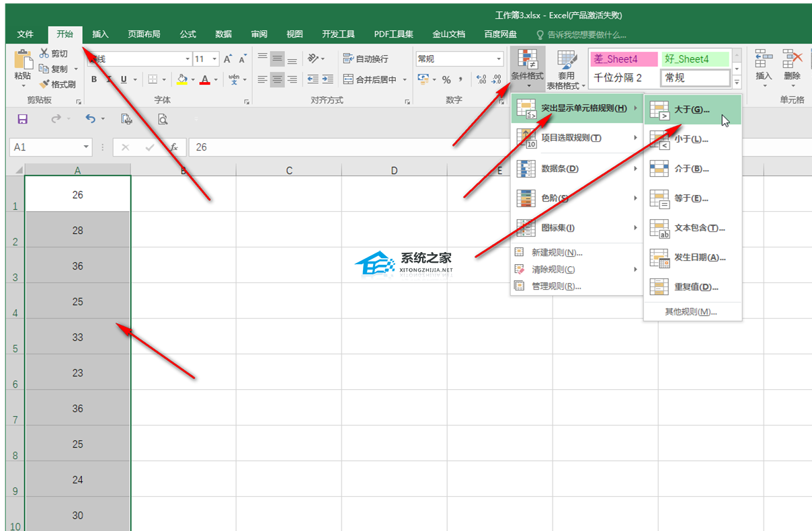Screen dimensions: 812x531
Task: Select the 大于(G)... menu item
Action: (x=692, y=110)
